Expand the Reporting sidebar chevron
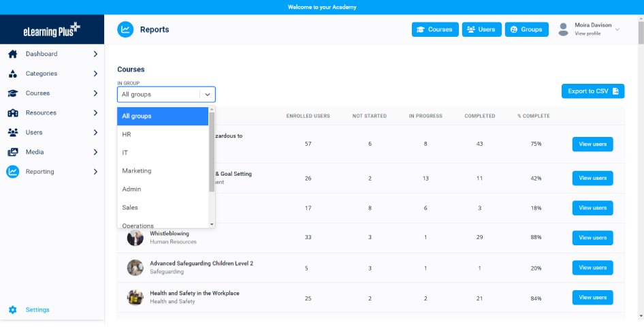This screenshot has width=644, height=327. click(x=95, y=172)
